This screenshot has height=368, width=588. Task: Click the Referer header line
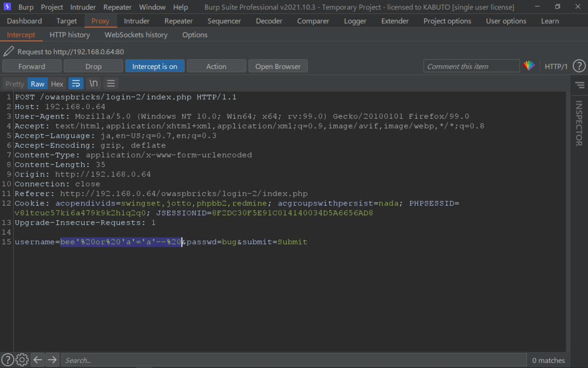click(161, 194)
